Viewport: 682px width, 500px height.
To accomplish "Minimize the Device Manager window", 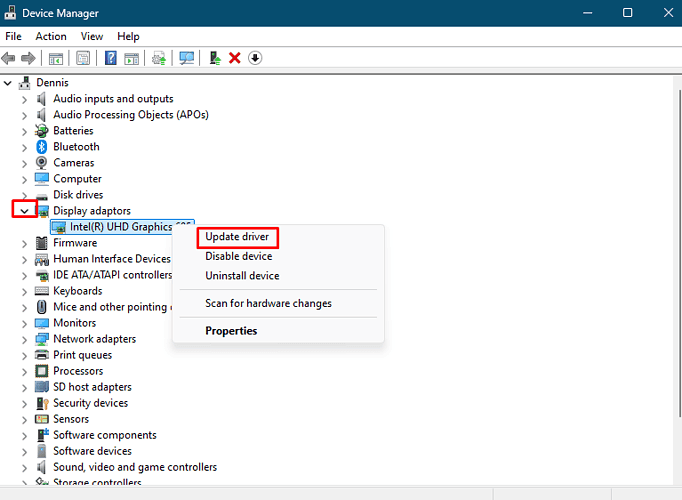I will pyautogui.click(x=588, y=13).
